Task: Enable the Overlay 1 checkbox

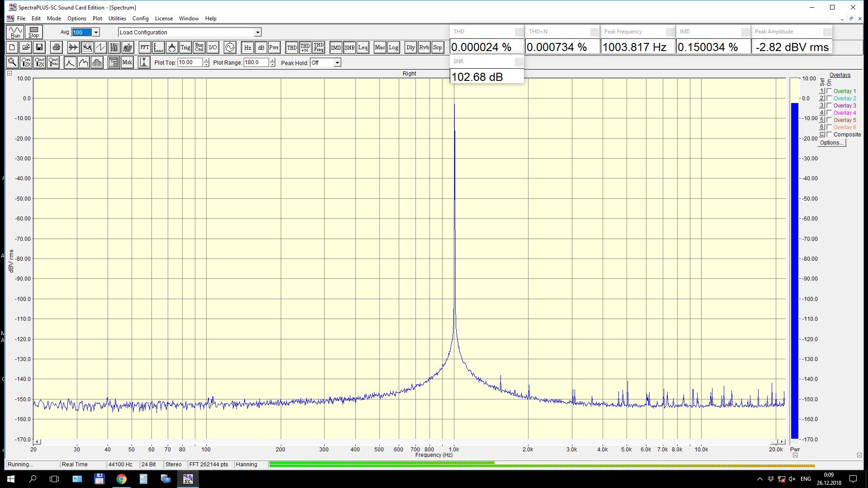Action: point(829,91)
